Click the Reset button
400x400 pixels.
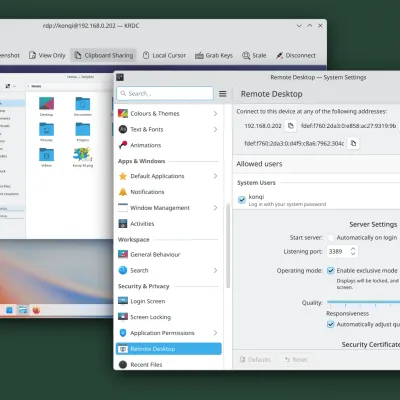pyautogui.click(x=296, y=360)
